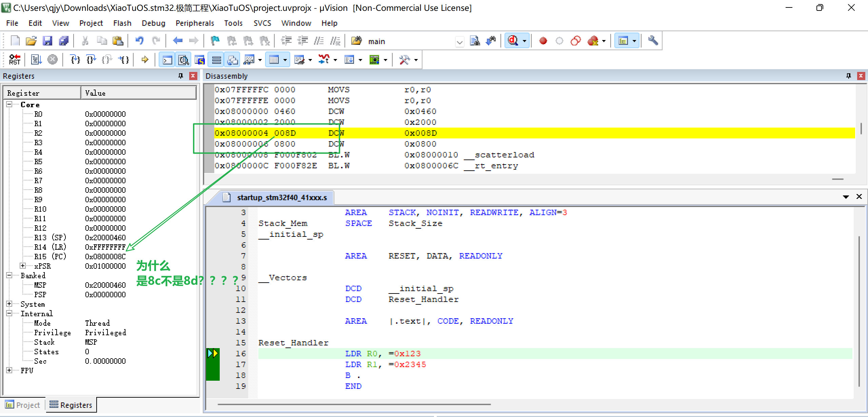Click the Run to Cursor Line icon

(124, 60)
